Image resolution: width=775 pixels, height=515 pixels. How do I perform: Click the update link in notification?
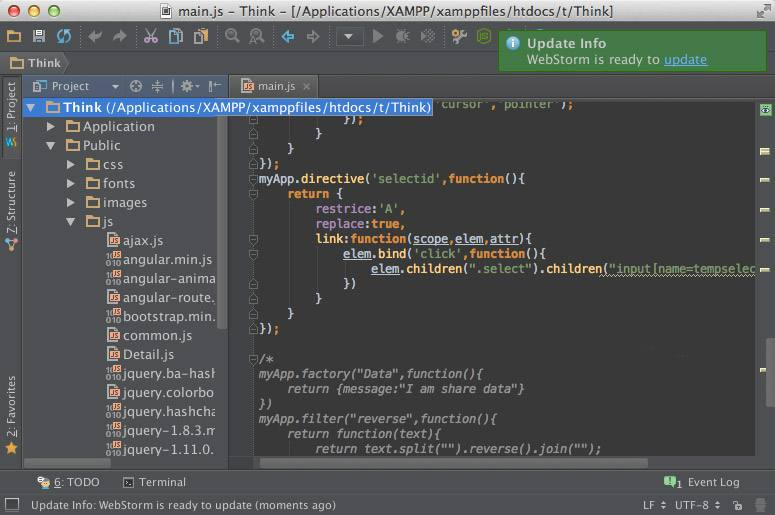pos(685,59)
